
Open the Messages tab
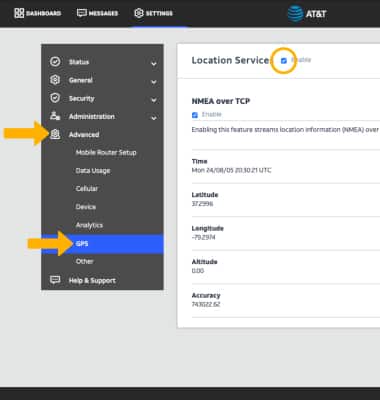[97, 13]
